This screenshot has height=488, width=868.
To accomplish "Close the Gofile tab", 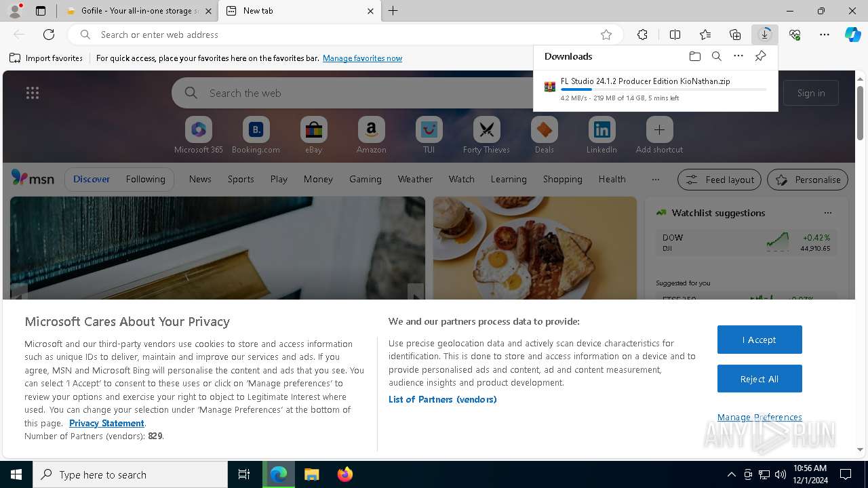I will pyautogui.click(x=208, y=11).
